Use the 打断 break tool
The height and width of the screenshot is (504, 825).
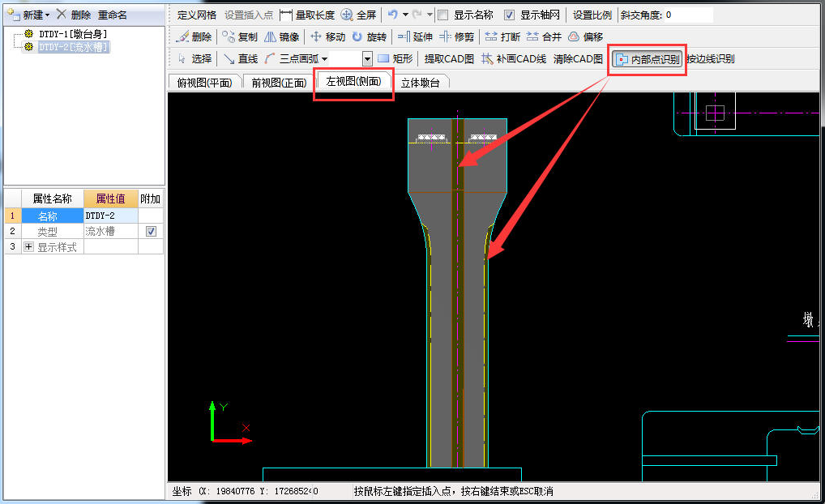click(x=502, y=37)
